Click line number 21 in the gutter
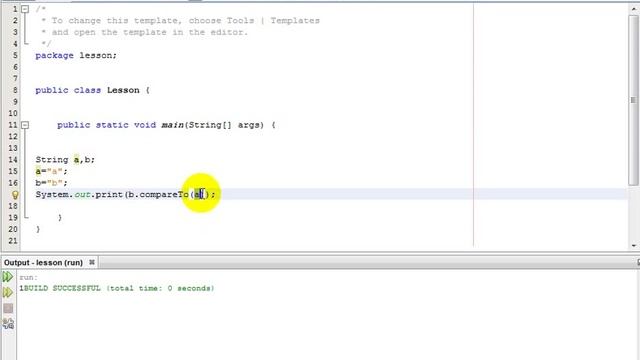Image resolution: width=640 pixels, height=360 pixels. coord(13,241)
